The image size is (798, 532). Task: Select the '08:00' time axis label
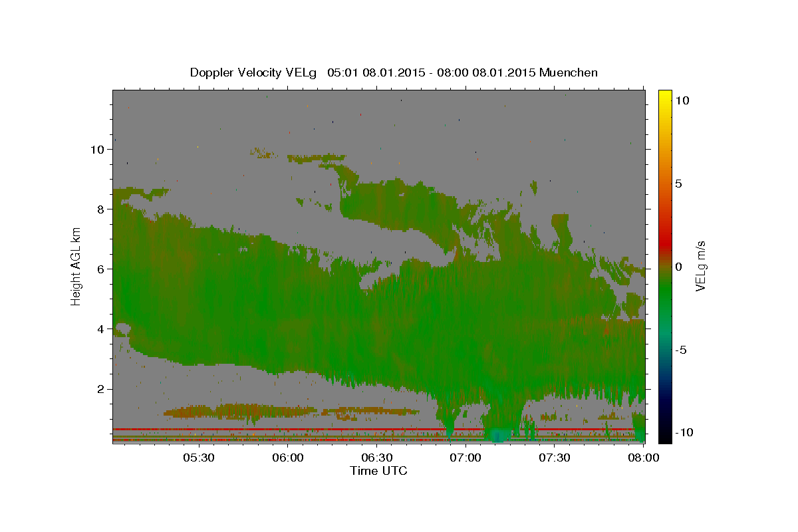coord(644,458)
